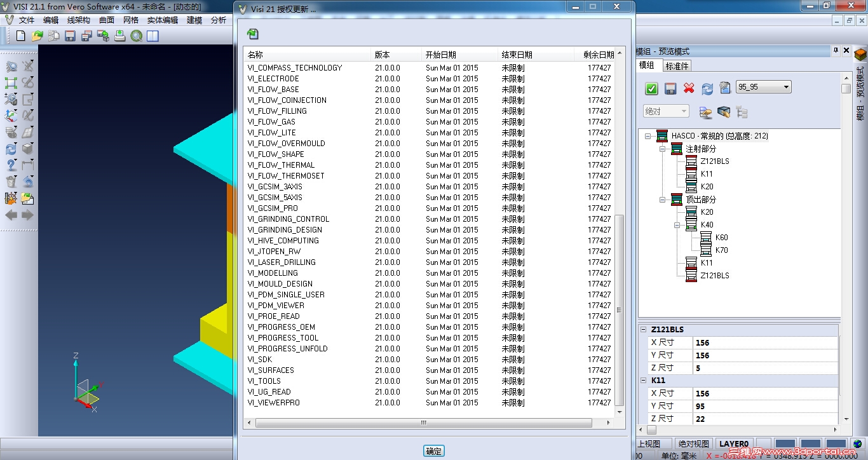Click the blue undo arrow icon

point(27,182)
